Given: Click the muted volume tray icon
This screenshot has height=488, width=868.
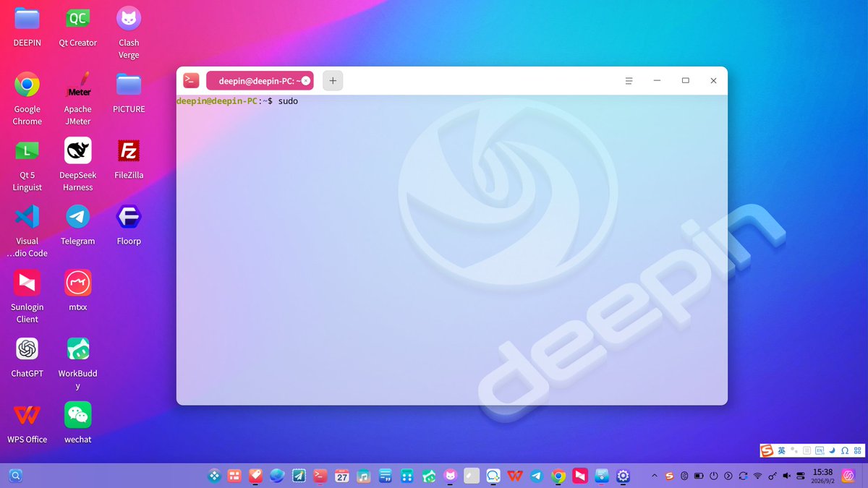Looking at the screenshot, I should (787, 476).
